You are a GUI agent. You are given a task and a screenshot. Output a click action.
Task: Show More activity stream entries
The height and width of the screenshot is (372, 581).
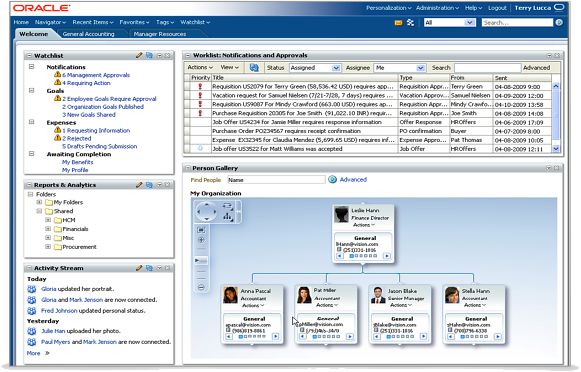pos(38,353)
